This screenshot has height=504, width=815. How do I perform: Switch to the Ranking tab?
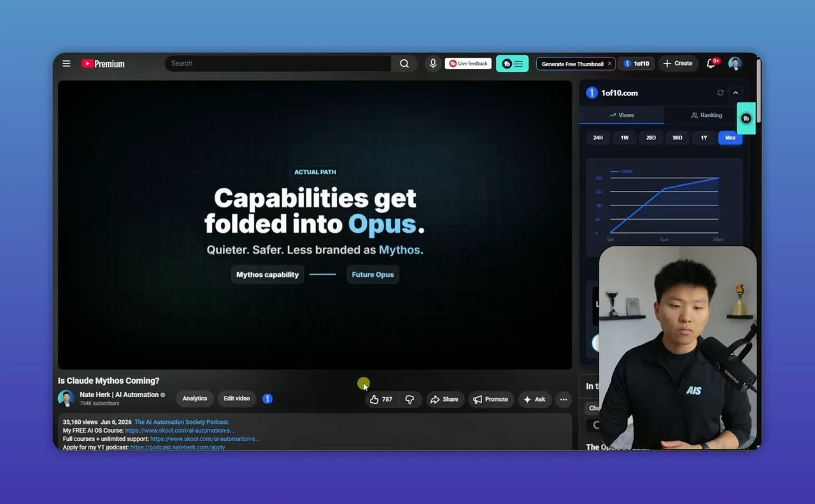coord(706,115)
